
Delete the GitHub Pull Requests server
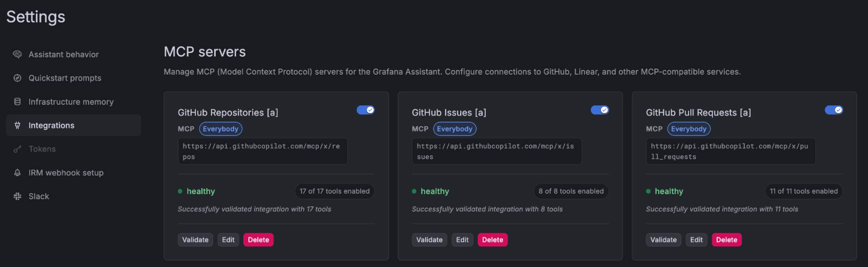(726, 240)
